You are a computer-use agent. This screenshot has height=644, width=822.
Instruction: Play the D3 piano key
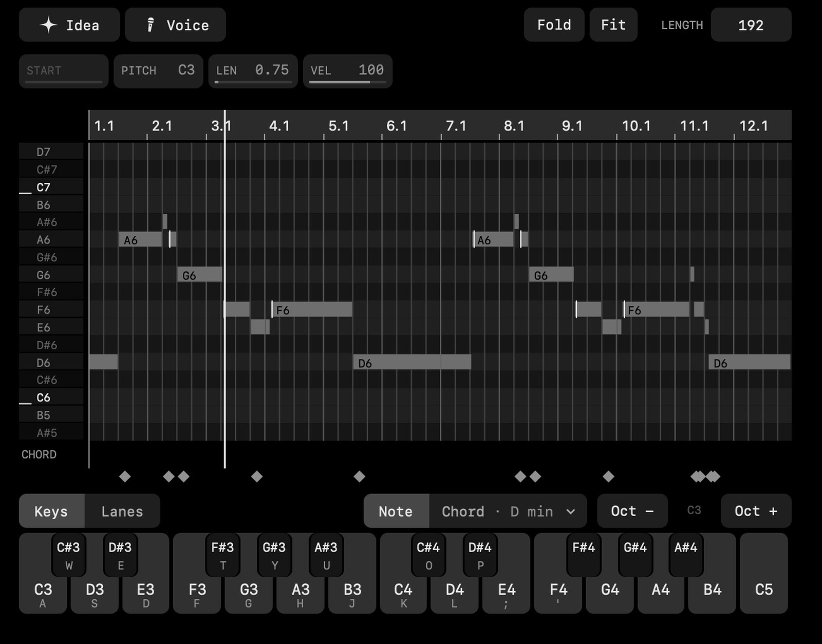click(x=95, y=595)
